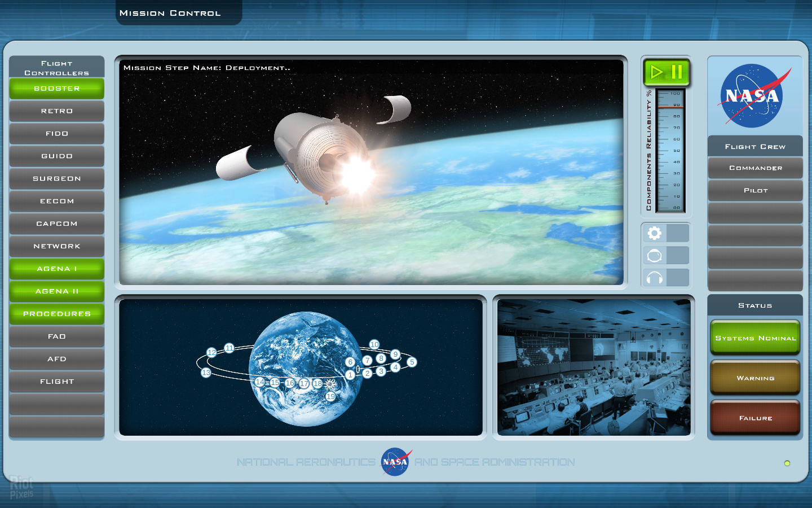
Task: Select the CAPCOM flight controller
Action: (57, 224)
